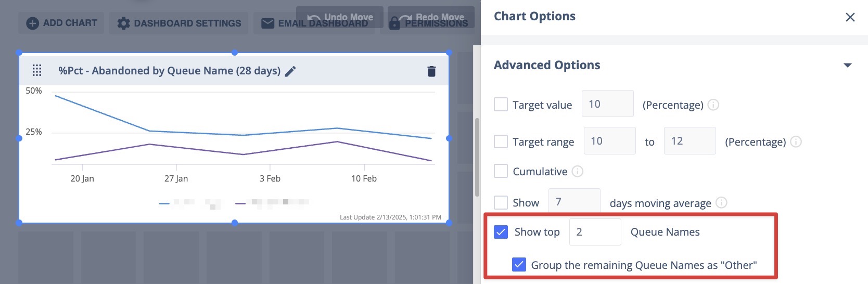
Task: Click the Target range lower bound field
Action: pos(609,140)
